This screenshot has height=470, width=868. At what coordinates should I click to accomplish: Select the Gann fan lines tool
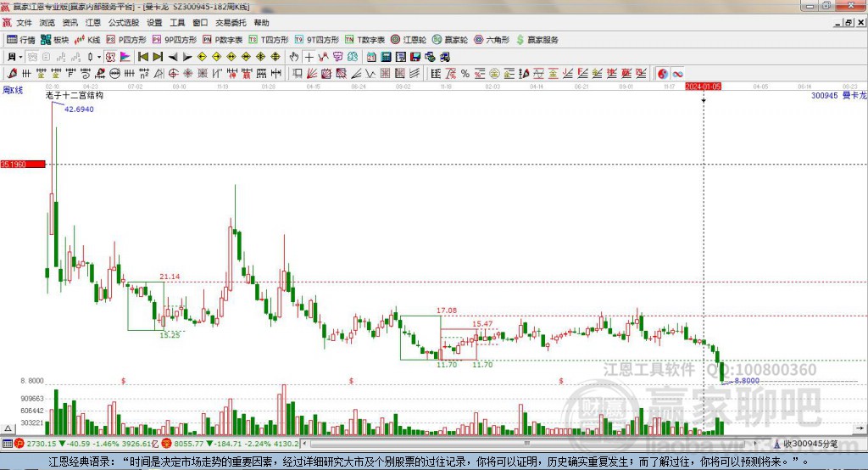click(312, 73)
